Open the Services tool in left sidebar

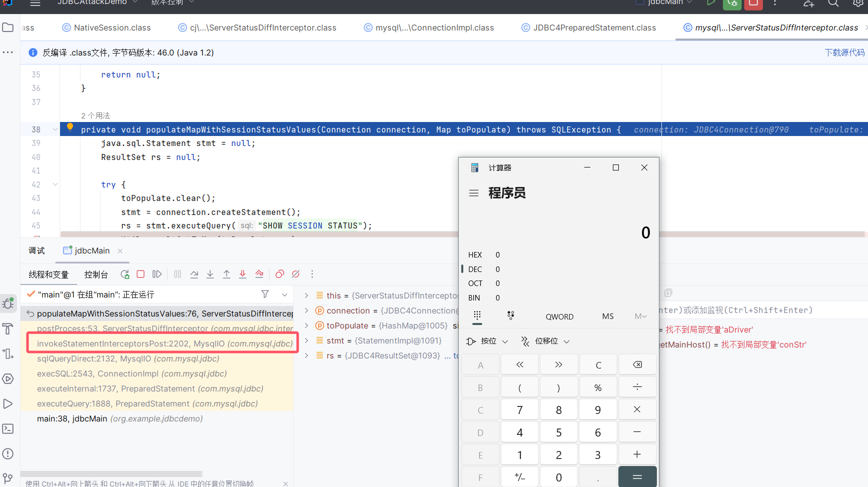click(x=8, y=378)
